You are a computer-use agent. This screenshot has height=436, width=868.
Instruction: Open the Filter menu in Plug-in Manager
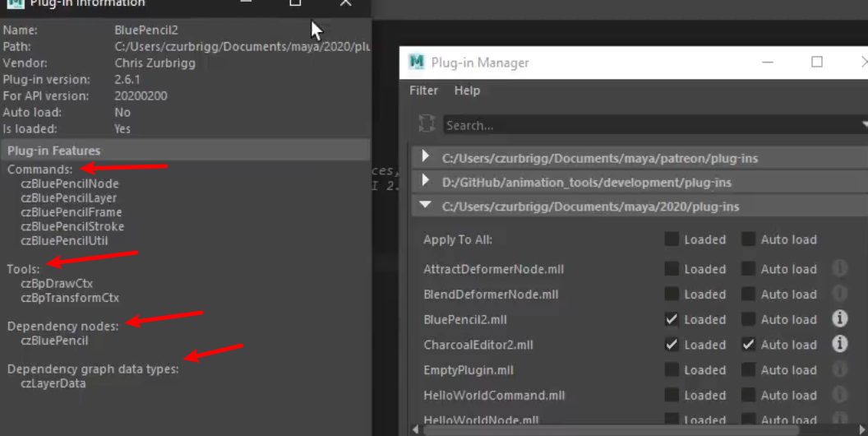pyautogui.click(x=423, y=90)
